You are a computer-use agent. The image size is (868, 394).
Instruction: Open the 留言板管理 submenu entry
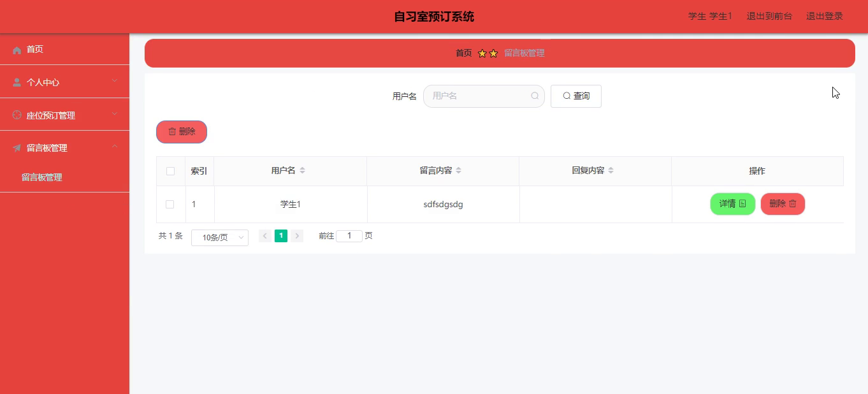[64, 177]
